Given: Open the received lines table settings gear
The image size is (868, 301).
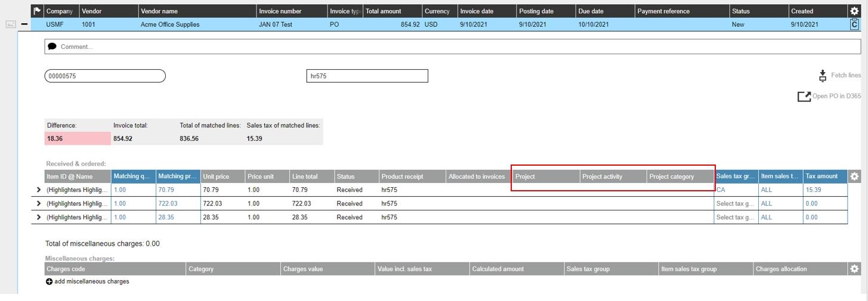Looking at the screenshot, I should [x=854, y=176].
